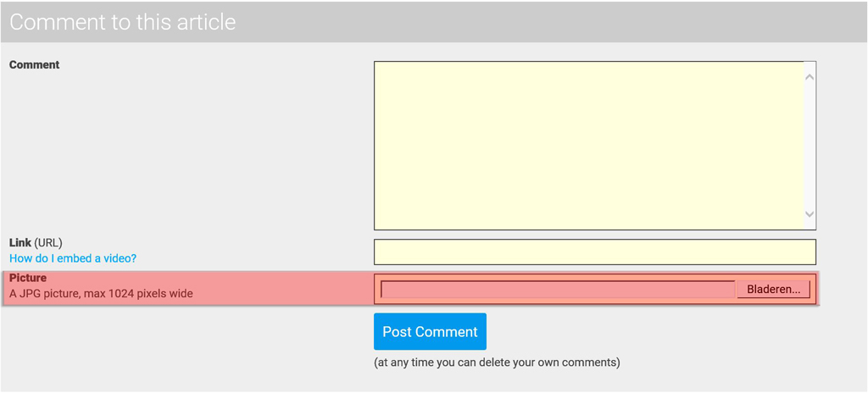Click the Picture file path field
This screenshot has width=868, height=393.
[x=558, y=290]
